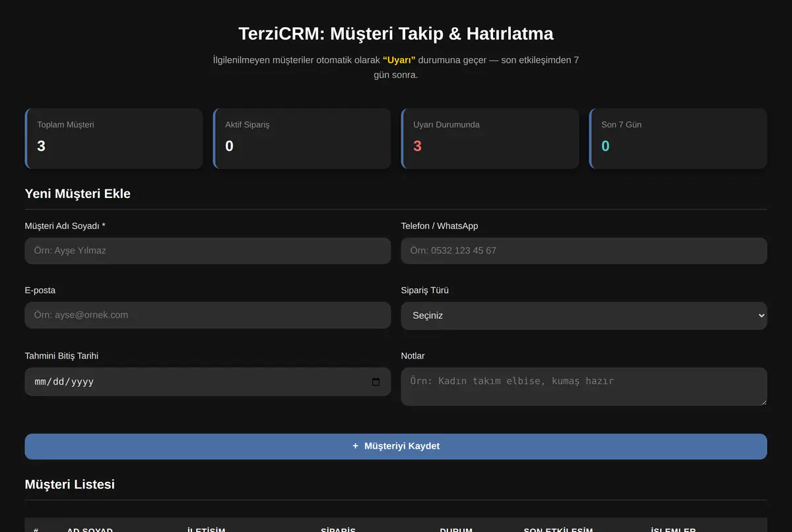Open the date picker calendar icon
Image resolution: width=792 pixels, height=532 pixels.
[376, 382]
